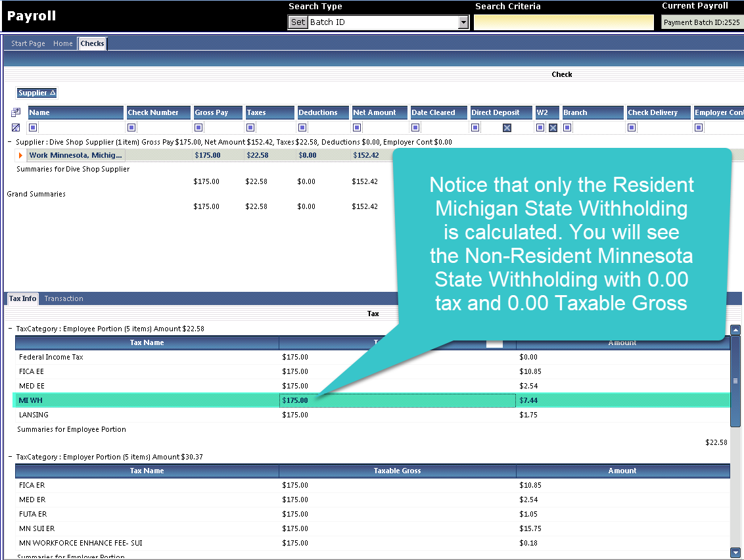744x560 pixels.
Task: Toggle the Direct Deposit filter checkbox
Action: (x=507, y=128)
